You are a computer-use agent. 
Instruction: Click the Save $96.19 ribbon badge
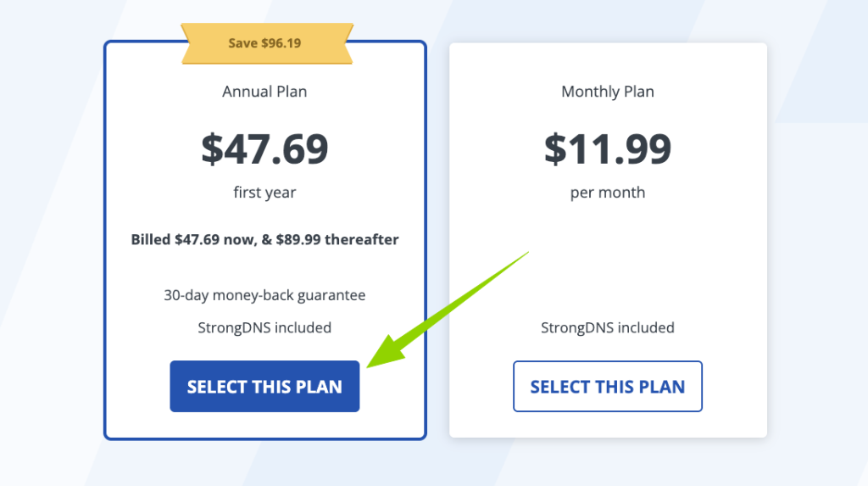264,42
